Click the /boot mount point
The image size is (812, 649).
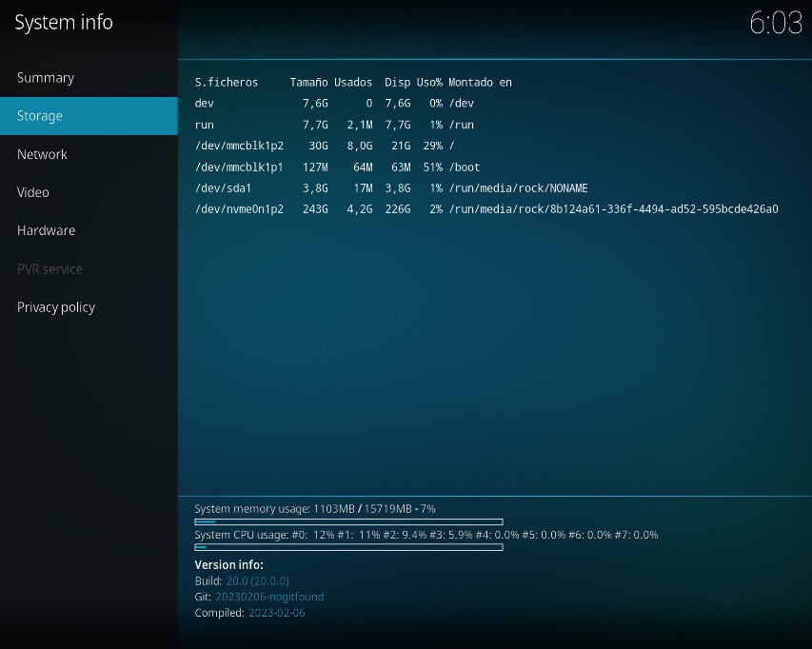tap(465, 167)
